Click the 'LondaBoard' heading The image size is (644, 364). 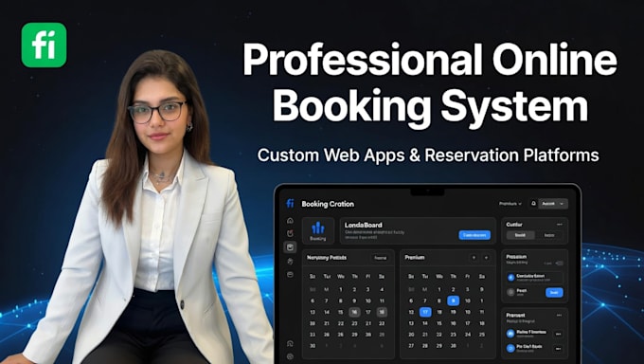click(x=363, y=225)
